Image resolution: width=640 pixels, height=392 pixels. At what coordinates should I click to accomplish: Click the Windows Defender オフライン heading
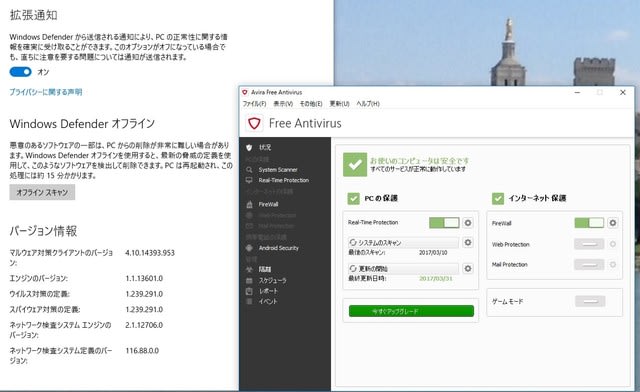tap(82, 124)
